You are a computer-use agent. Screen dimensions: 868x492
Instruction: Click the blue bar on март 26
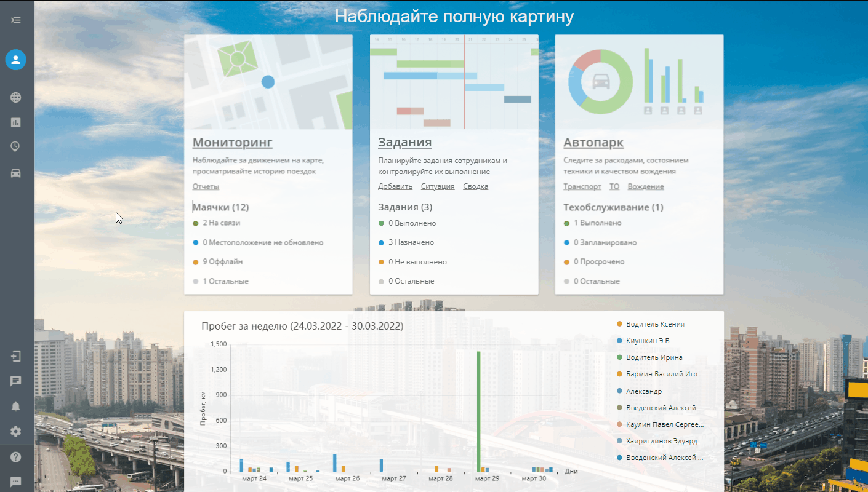[x=335, y=463]
